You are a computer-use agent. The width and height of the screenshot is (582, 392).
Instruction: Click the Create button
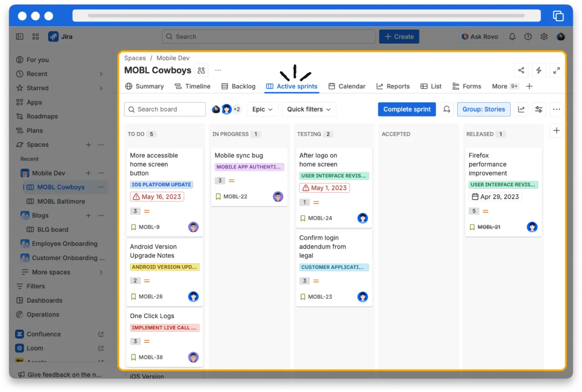coord(399,37)
